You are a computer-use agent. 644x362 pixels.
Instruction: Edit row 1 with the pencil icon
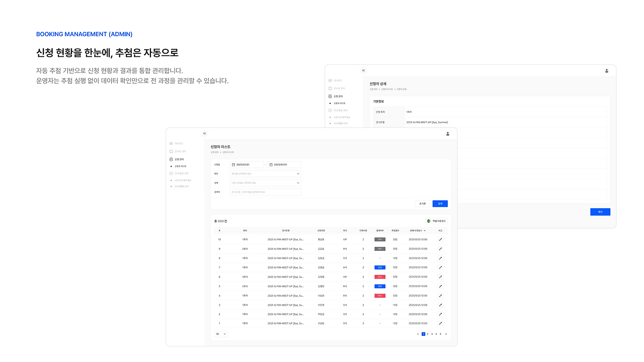click(x=441, y=323)
